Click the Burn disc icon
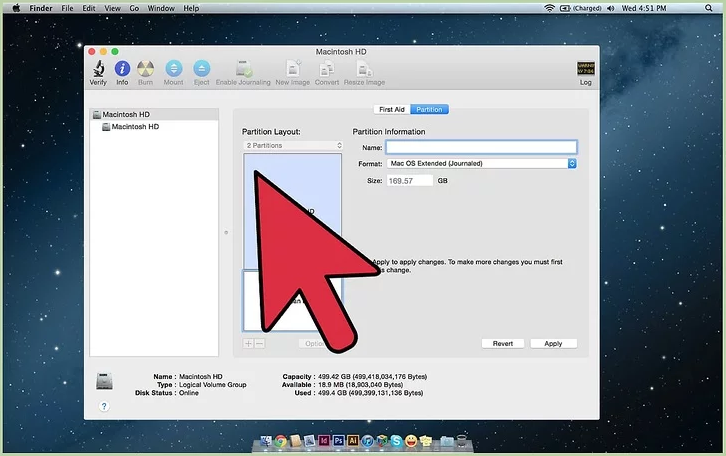Viewport: 726px width, 456px height. (x=145, y=69)
